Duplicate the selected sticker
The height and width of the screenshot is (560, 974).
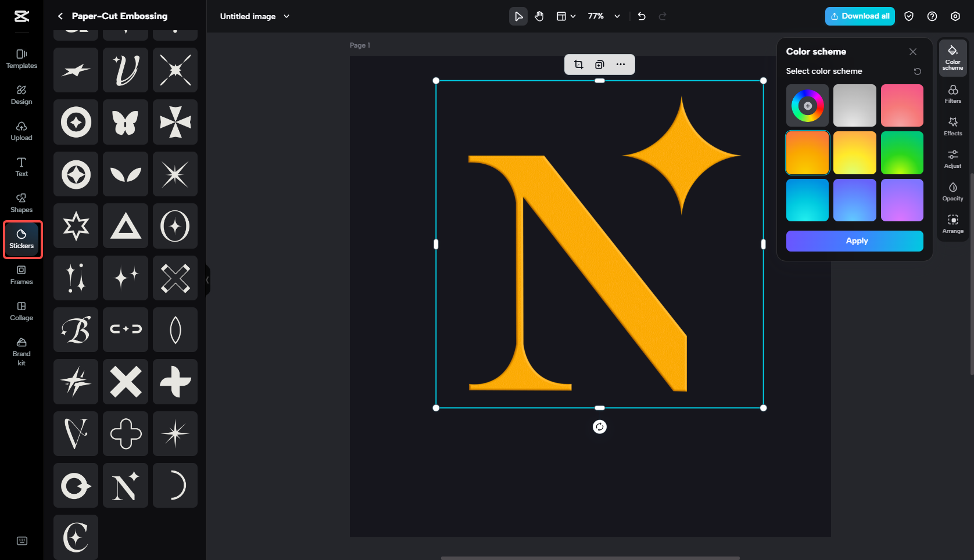pos(599,64)
